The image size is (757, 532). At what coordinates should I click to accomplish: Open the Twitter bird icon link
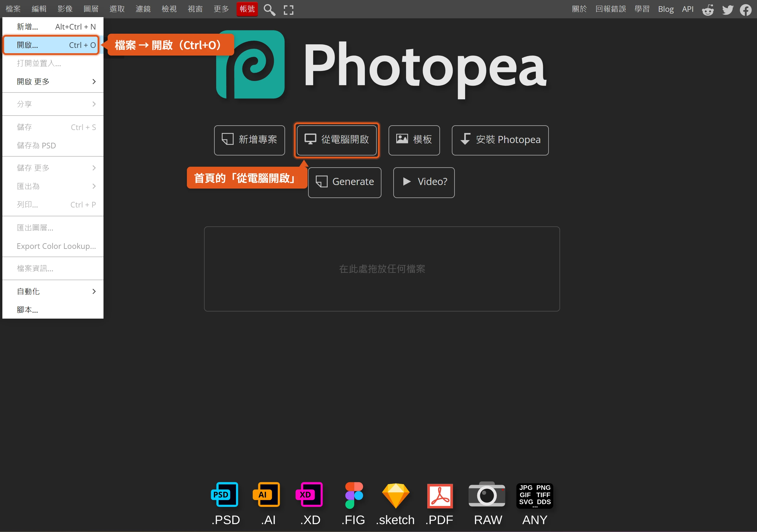[727, 9]
